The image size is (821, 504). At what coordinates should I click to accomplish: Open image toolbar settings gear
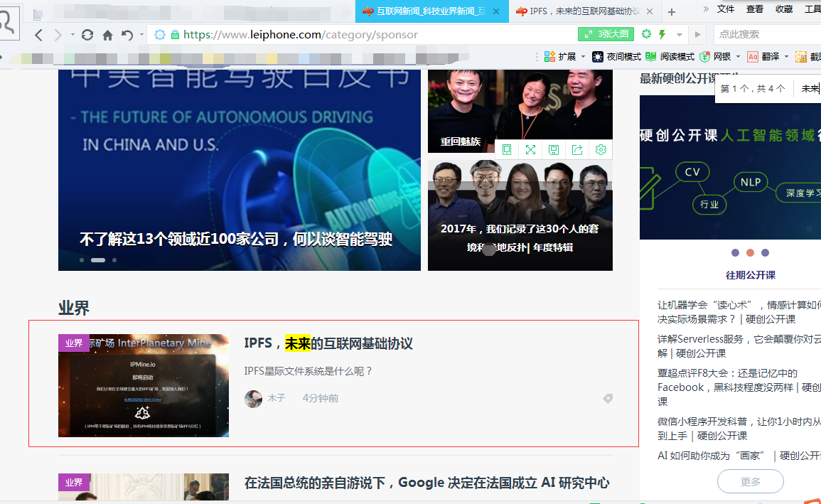tap(601, 149)
